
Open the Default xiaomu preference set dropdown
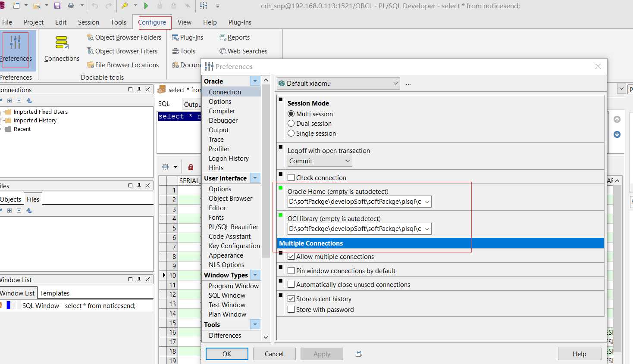click(338, 84)
